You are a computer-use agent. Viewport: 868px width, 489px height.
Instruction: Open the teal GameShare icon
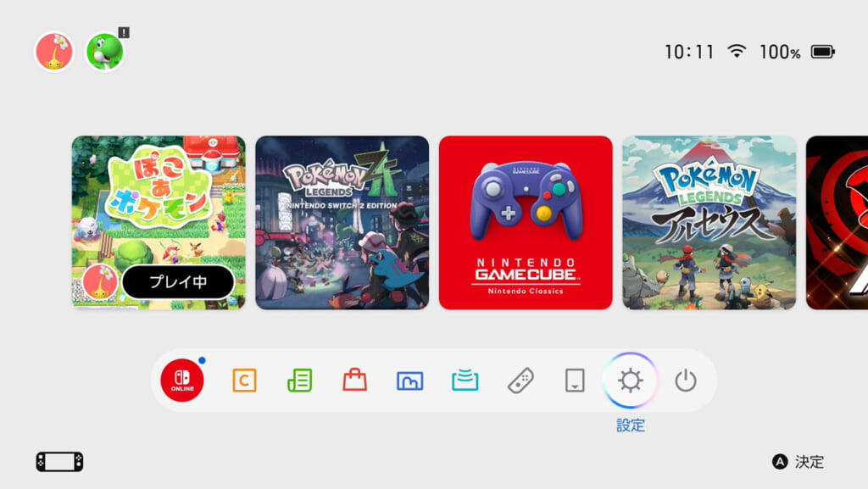(465, 381)
